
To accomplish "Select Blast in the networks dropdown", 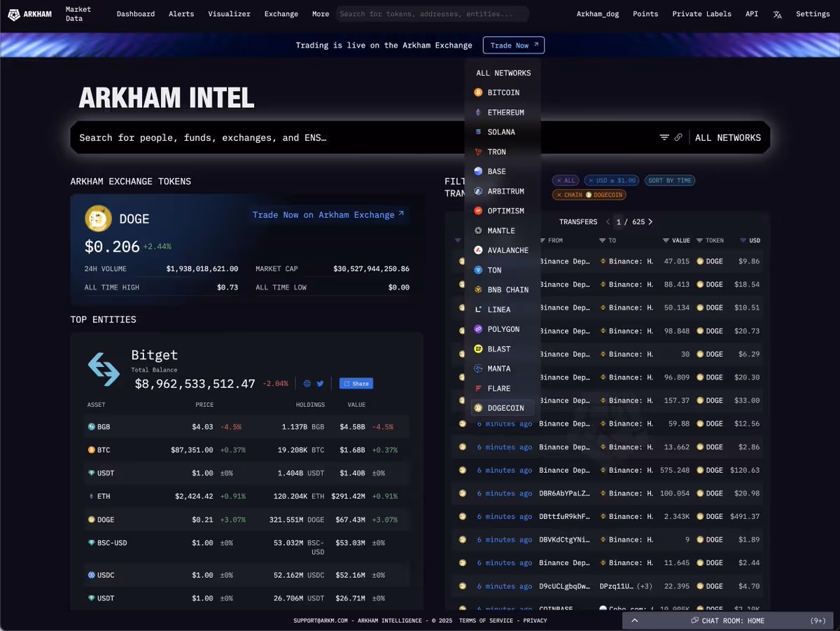I will pos(503,349).
